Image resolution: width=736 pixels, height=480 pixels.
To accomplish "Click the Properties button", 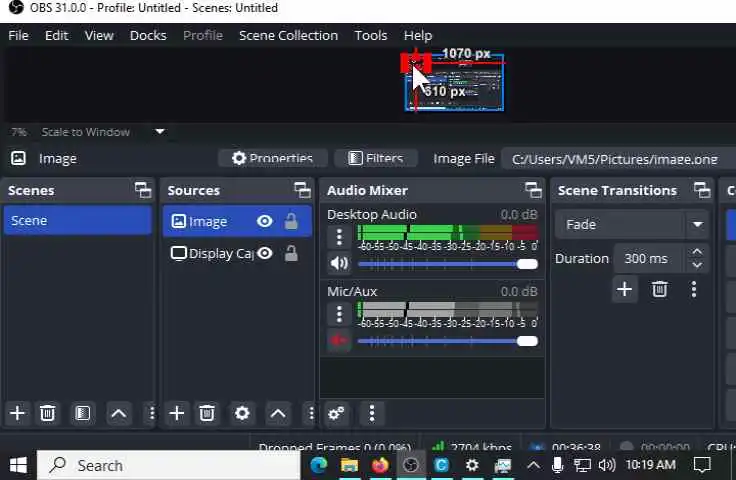I will point(273,158).
